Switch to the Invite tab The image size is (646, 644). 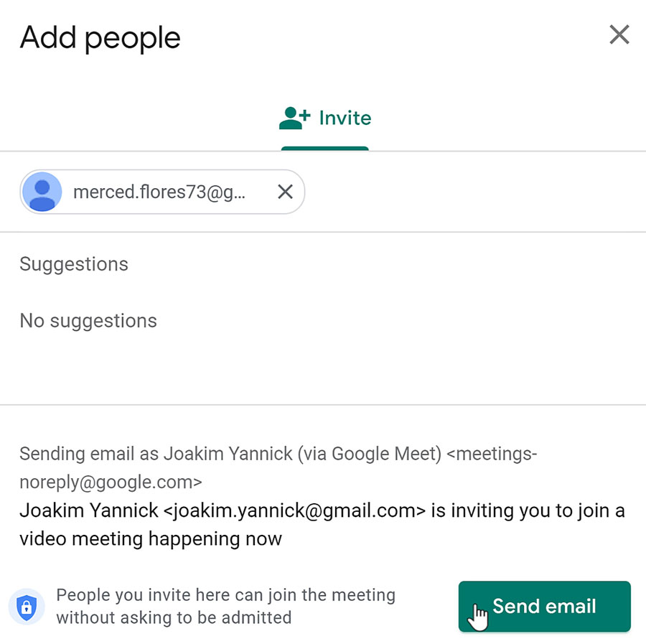coord(324,117)
